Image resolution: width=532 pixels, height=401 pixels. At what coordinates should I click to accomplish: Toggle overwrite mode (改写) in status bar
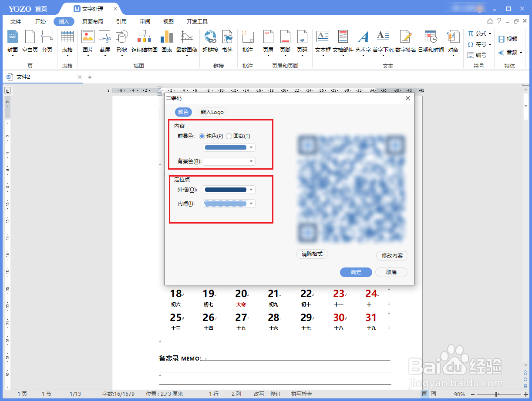pos(259,394)
